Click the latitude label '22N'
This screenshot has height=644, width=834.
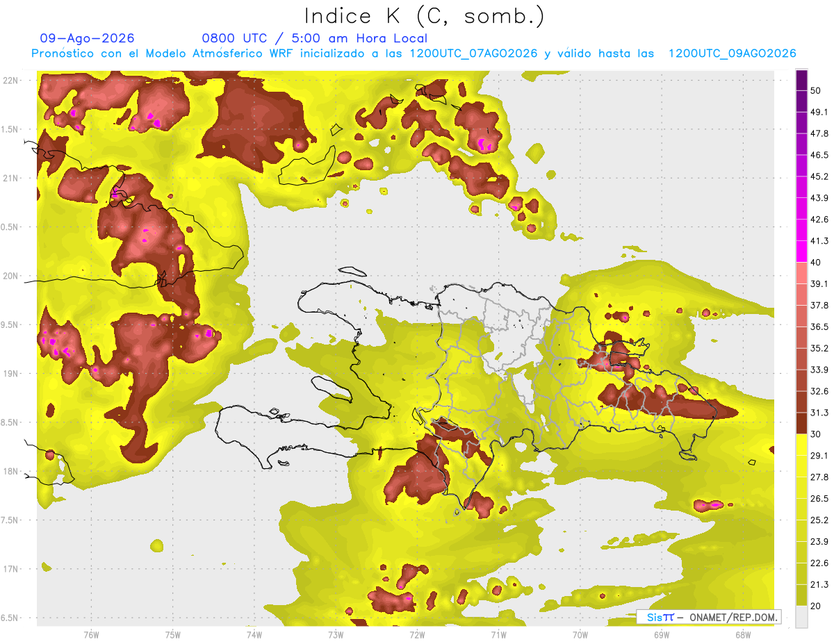pyautogui.click(x=10, y=80)
